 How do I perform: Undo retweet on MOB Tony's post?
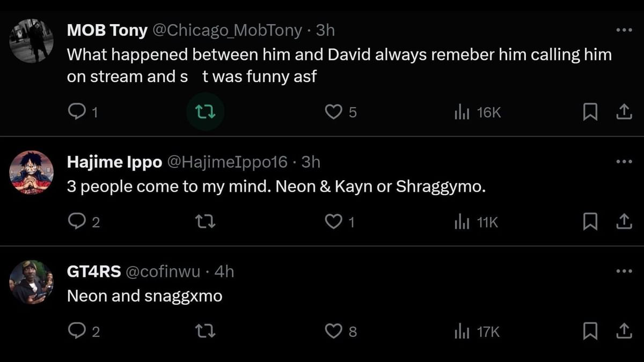pyautogui.click(x=204, y=112)
